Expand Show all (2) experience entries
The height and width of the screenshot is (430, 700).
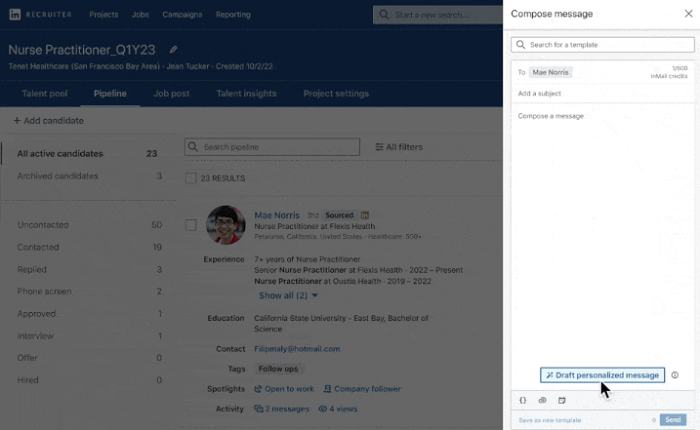point(288,296)
